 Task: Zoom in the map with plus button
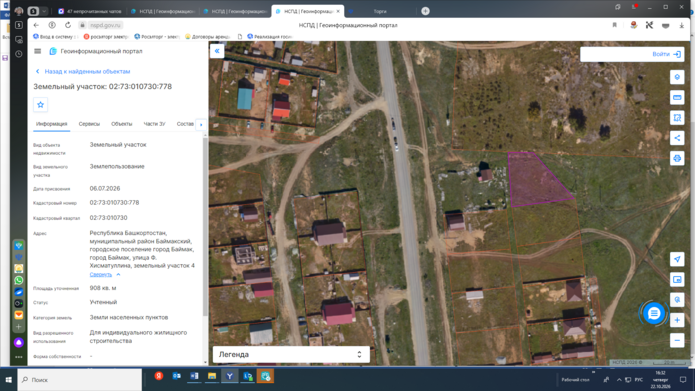click(x=677, y=320)
